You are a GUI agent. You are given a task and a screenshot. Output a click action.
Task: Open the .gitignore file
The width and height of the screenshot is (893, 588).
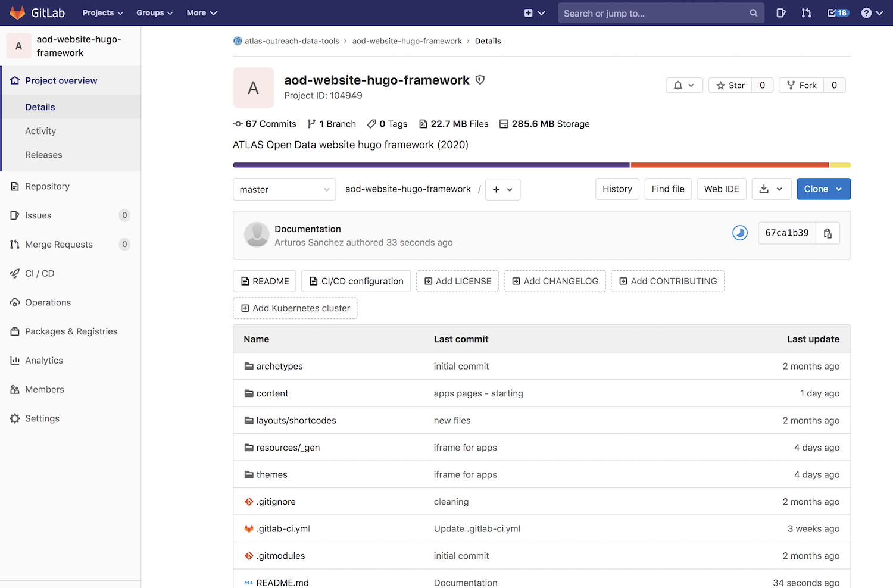pos(276,502)
